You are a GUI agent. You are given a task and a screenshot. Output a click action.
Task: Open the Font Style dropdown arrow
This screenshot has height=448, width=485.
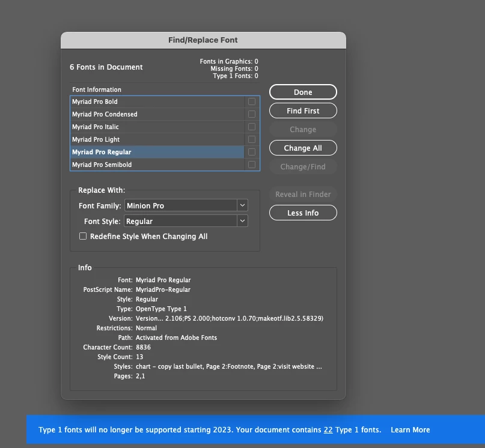tap(243, 221)
